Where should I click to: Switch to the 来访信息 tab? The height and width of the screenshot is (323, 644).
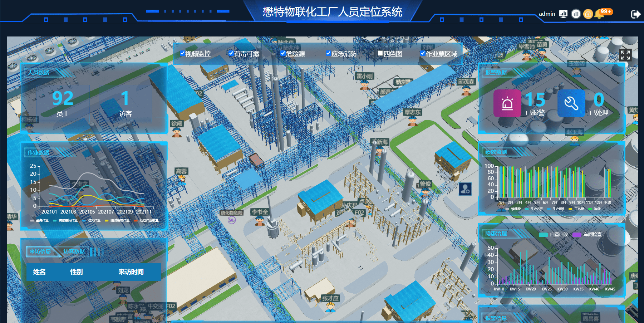coord(40,251)
